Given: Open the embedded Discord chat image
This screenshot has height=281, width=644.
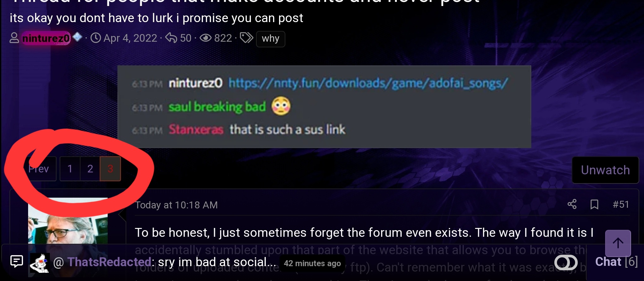Looking at the screenshot, I should (324, 107).
